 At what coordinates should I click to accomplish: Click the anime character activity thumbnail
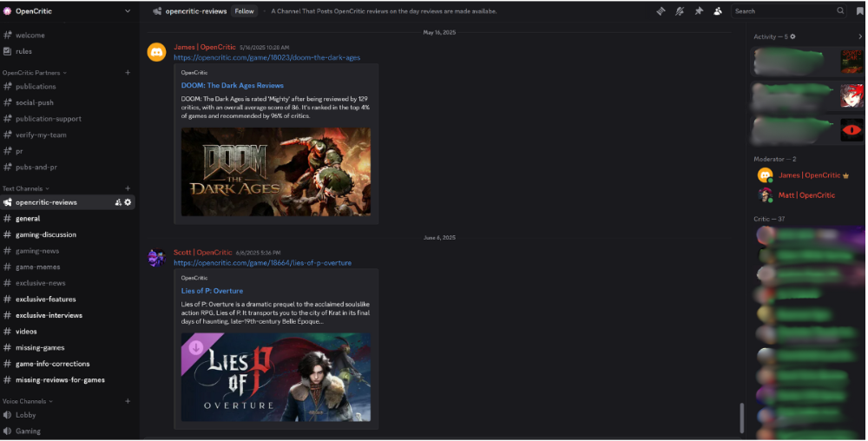[x=852, y=95]
